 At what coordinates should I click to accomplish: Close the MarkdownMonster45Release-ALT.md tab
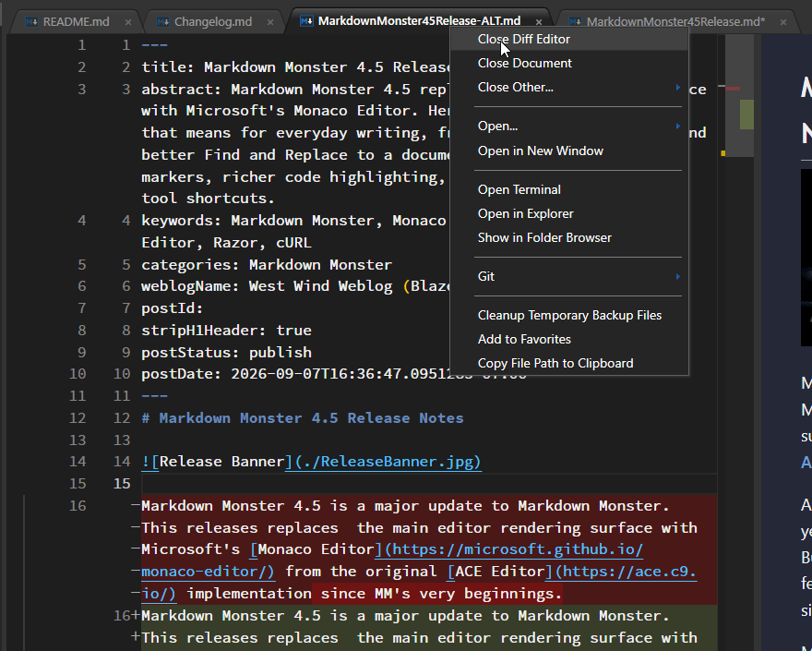539,22
